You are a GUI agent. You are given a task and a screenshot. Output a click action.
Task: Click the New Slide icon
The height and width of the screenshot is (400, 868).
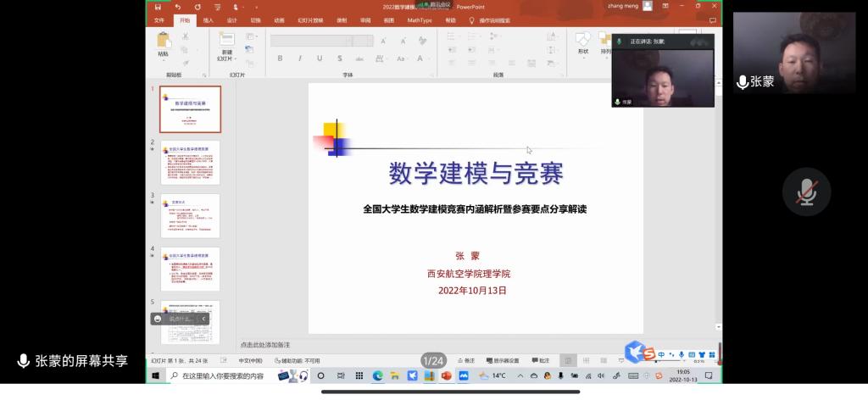(x=226, y=39)
